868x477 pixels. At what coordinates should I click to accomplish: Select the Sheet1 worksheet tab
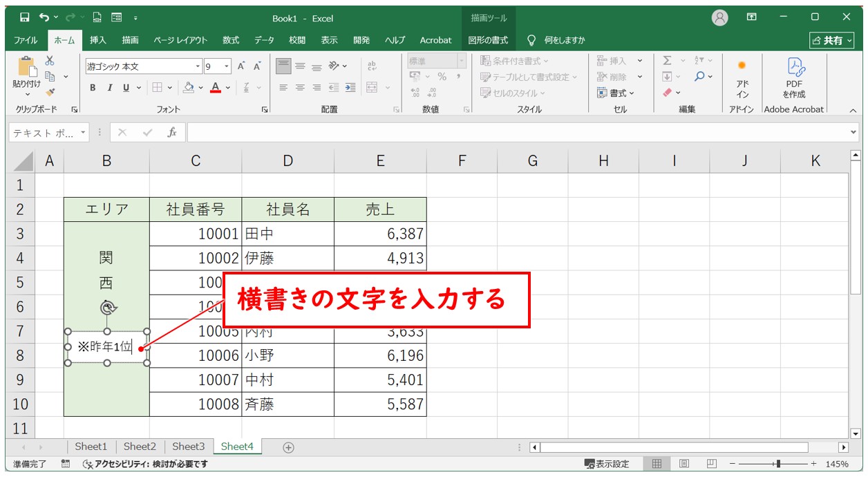tap(91, 447)
